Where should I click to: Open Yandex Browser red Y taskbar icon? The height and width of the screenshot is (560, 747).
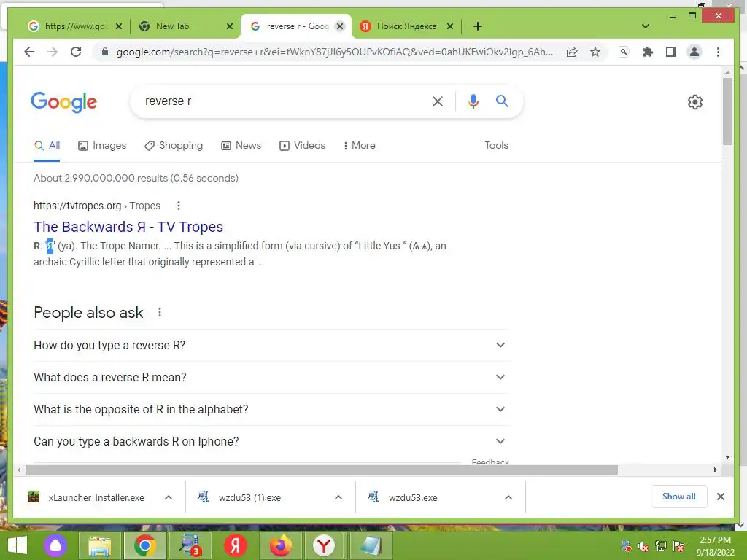point(324,545)
